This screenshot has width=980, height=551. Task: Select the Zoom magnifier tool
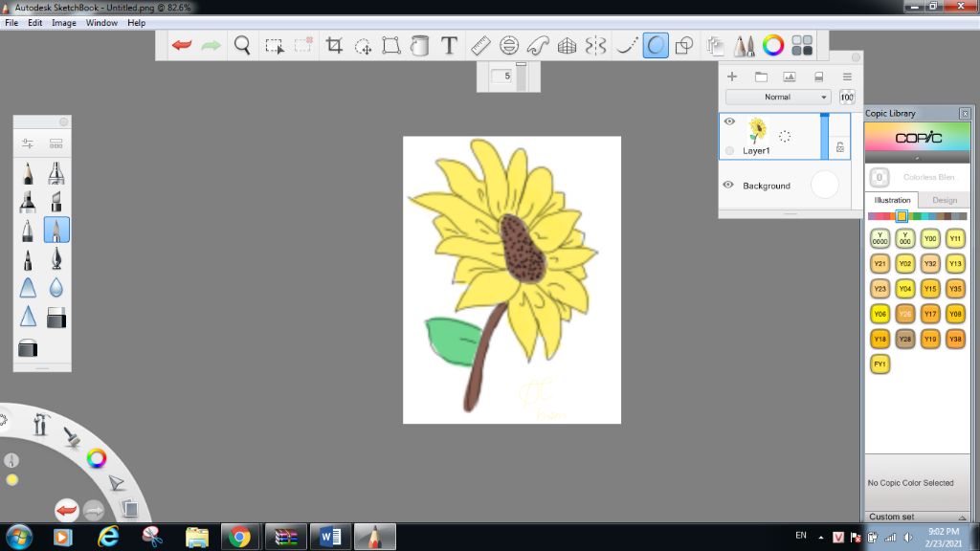[242, 45]
